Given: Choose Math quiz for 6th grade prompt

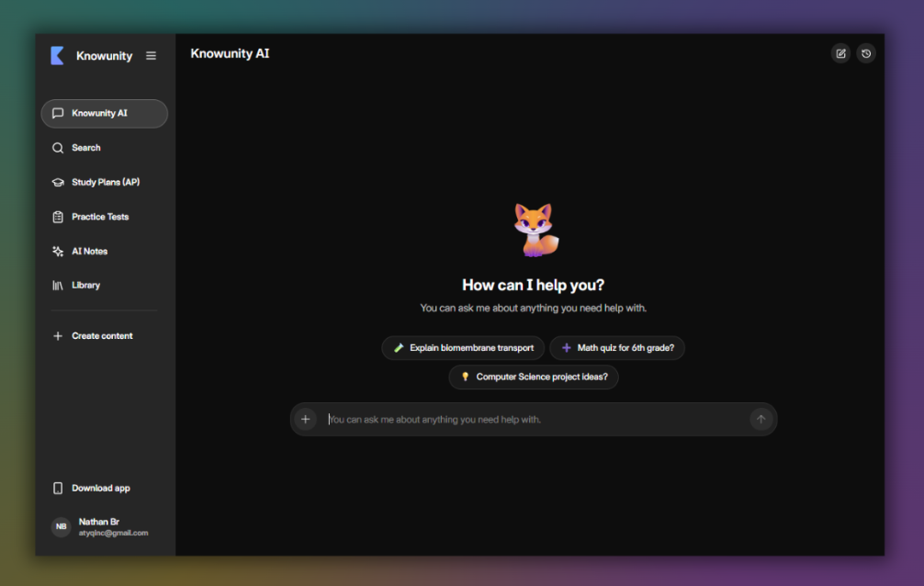Looking at the screenshot, I should pyautogui.click(x=616, y=347).
